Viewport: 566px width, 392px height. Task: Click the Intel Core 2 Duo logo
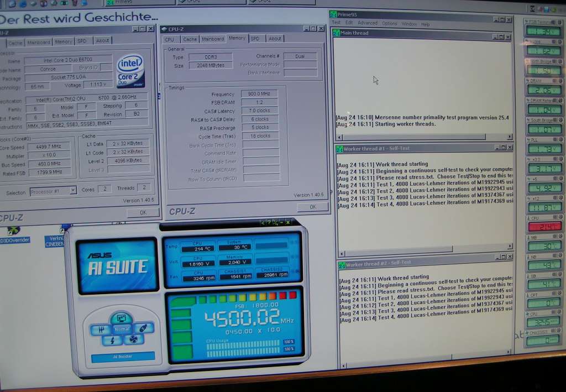130,71
